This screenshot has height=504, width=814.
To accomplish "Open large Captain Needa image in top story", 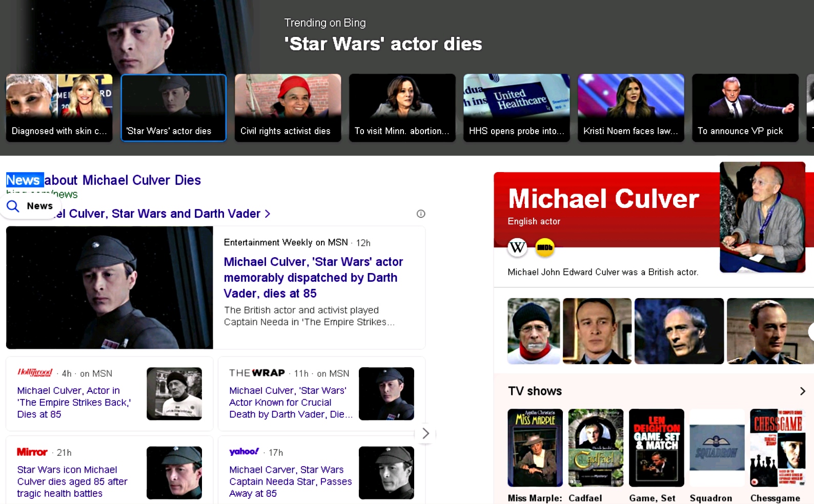I will click(109, 288).
